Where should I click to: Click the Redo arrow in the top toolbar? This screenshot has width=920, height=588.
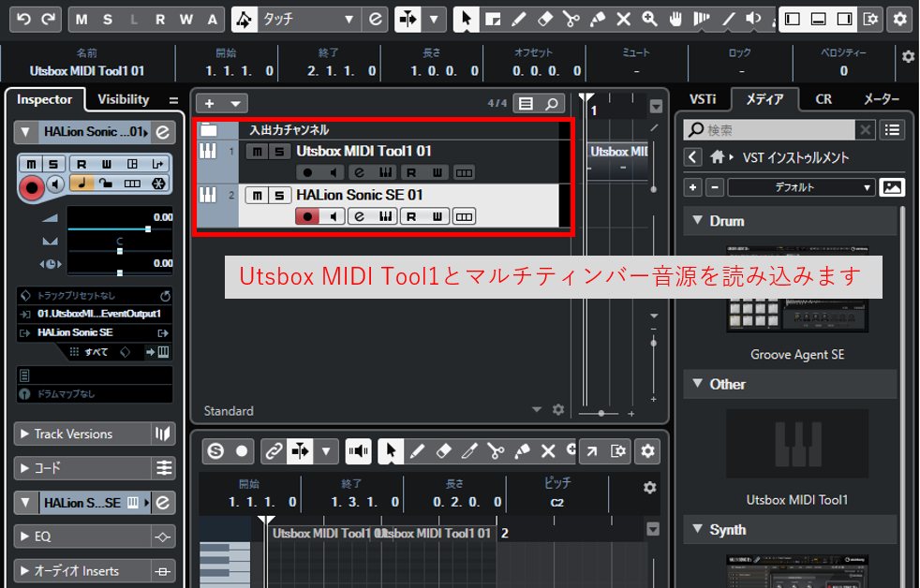[49, 20]
